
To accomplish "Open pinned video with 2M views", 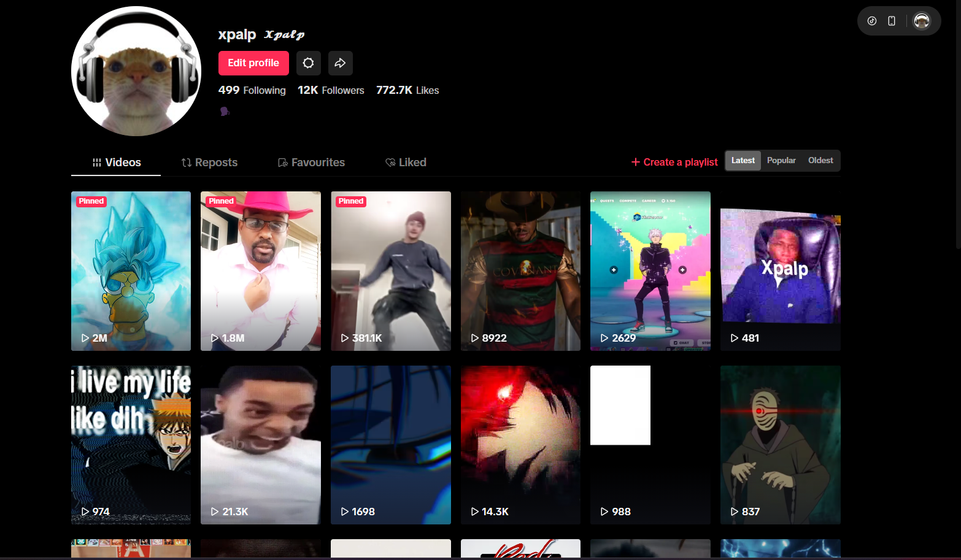I will 131,270.
